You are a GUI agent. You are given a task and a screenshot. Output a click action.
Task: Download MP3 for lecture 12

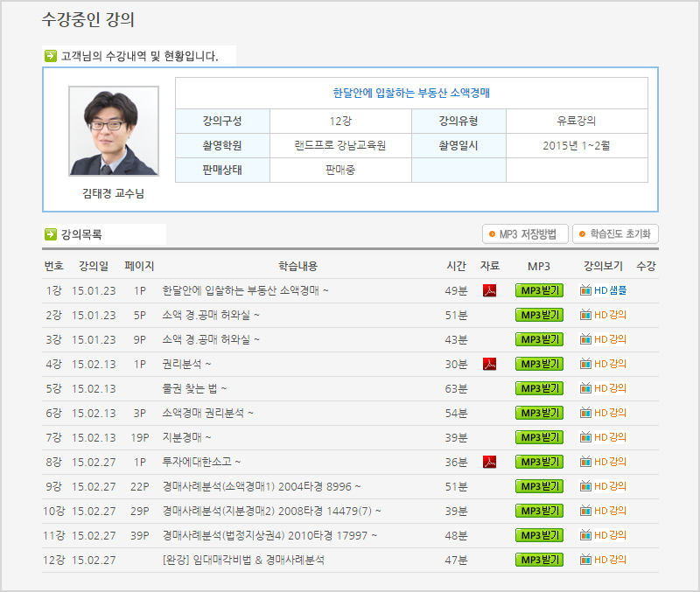539,560
